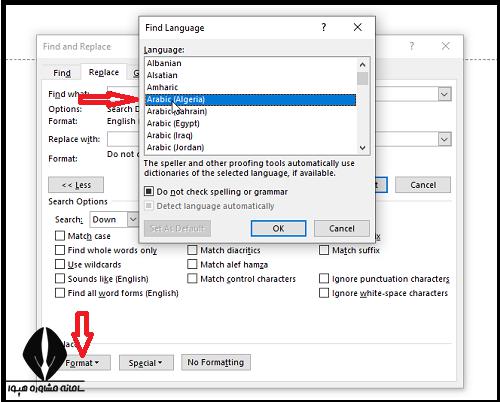Collapse options with the << Less button
The height and width of the screenshot is (402, 500).
pyautogui.click(x=76, y=185)
